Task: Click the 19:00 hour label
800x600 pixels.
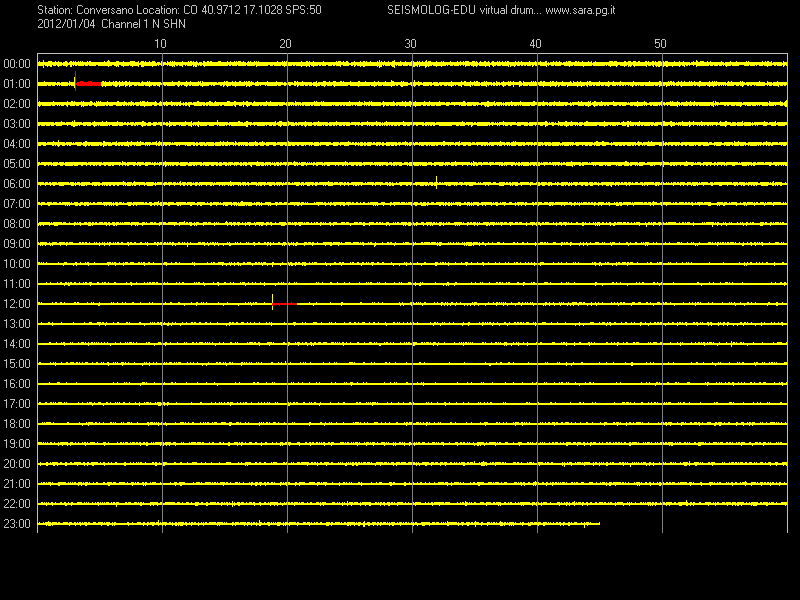Action: [17, 444]
